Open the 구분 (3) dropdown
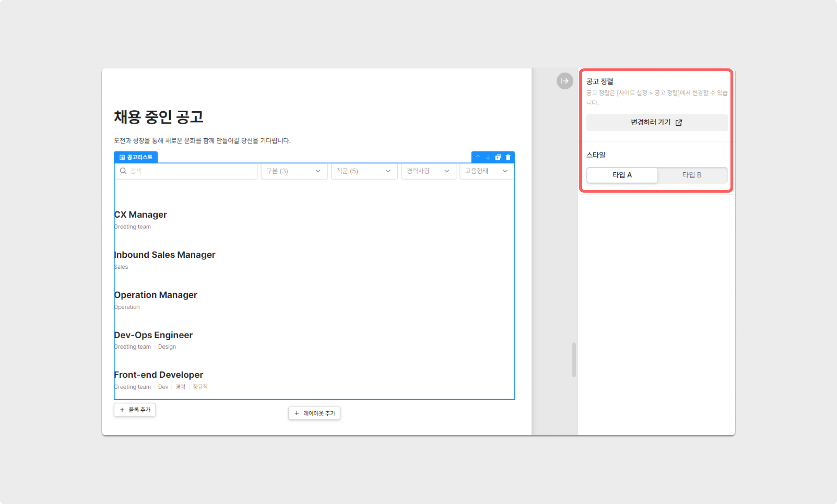Viewport: 837px width, 504px height. pyautogui.click(x=294, y=171)
